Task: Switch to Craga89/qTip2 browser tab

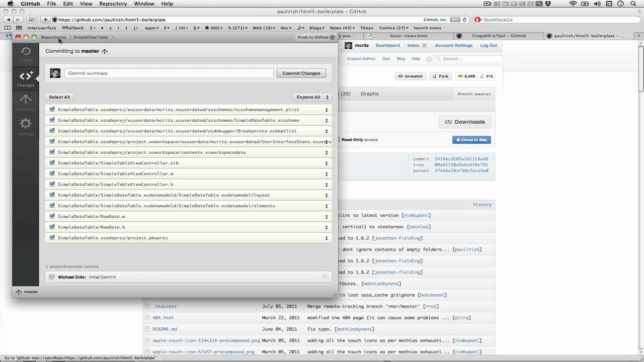Action: [x=498, y=36]
